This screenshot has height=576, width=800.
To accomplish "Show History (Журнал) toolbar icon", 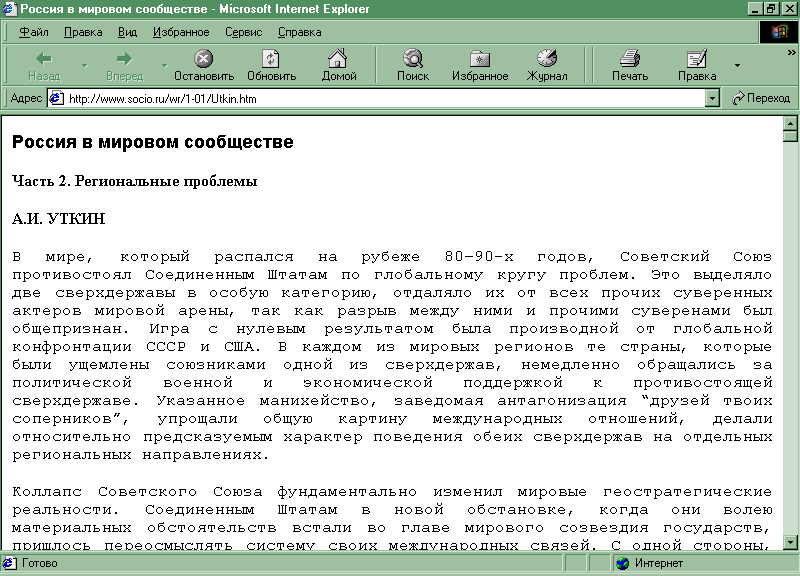I will [547, 59].
